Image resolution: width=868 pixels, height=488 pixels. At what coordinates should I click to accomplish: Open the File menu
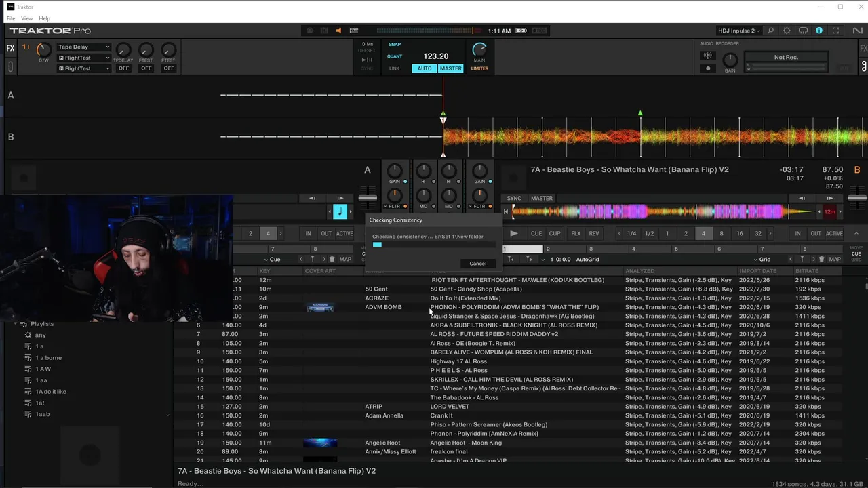(x=11, y=18)
